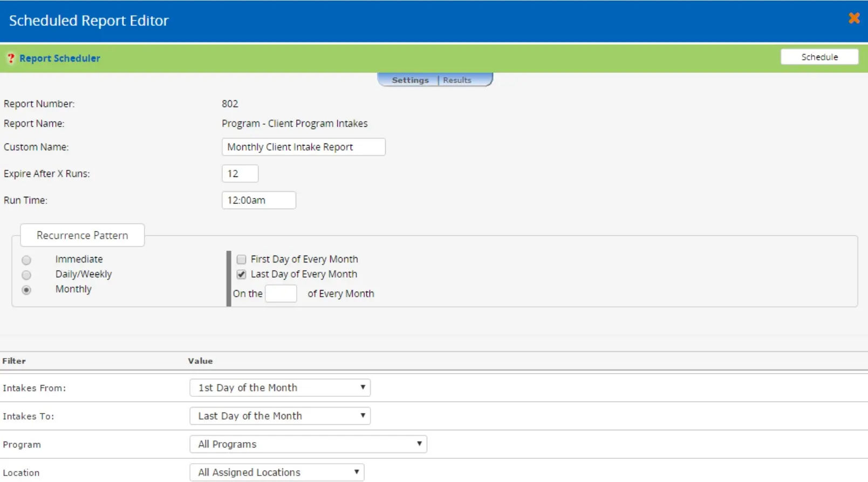Click the 'Filter' column header
The image size is (868, 482).
coord(14,361)
